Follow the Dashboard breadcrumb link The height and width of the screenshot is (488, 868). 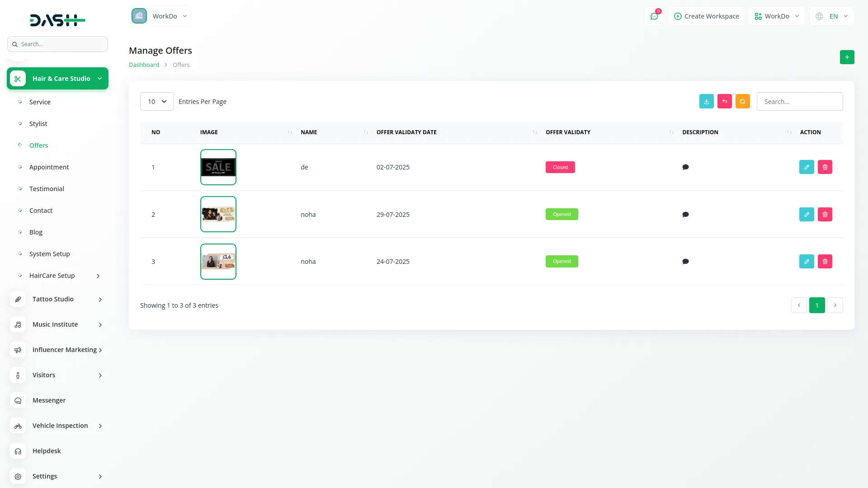[144, 65]
